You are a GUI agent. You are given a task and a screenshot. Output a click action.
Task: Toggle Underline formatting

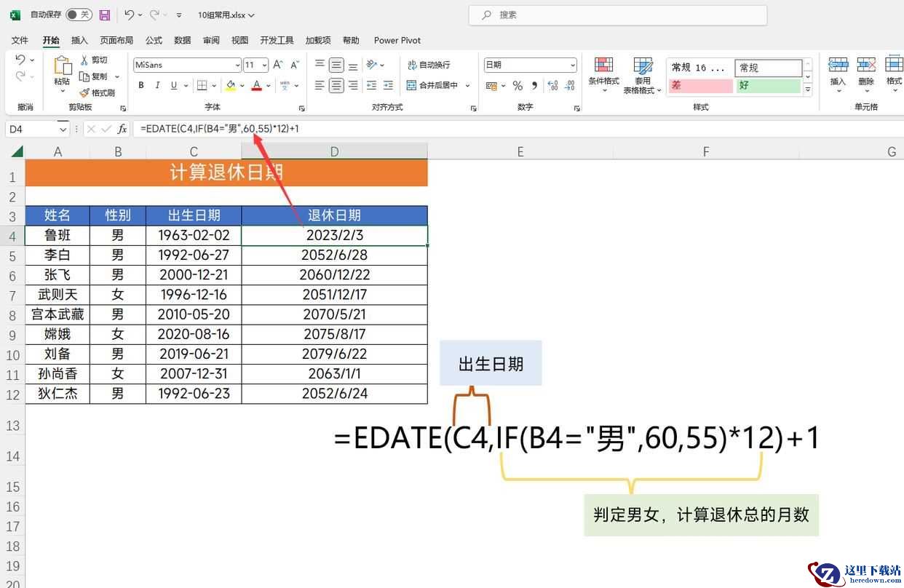point(174,86)
